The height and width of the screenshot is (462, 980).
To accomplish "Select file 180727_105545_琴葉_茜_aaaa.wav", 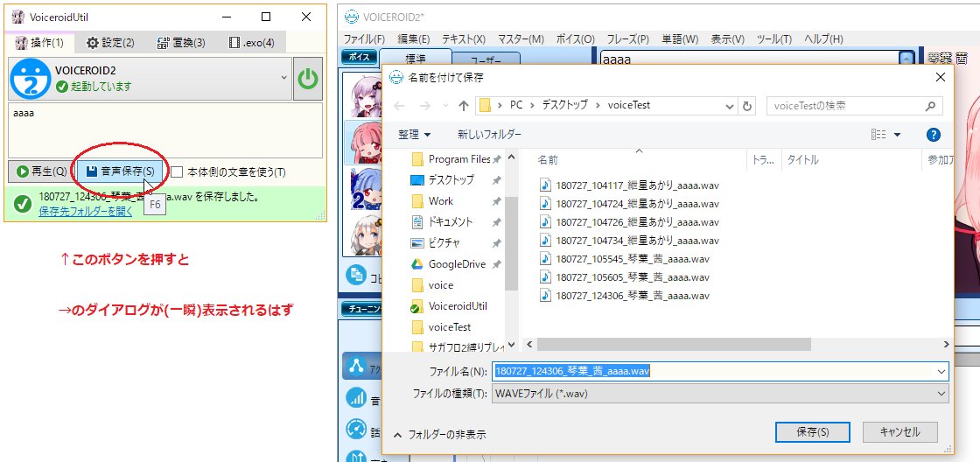I will point(625,259).
